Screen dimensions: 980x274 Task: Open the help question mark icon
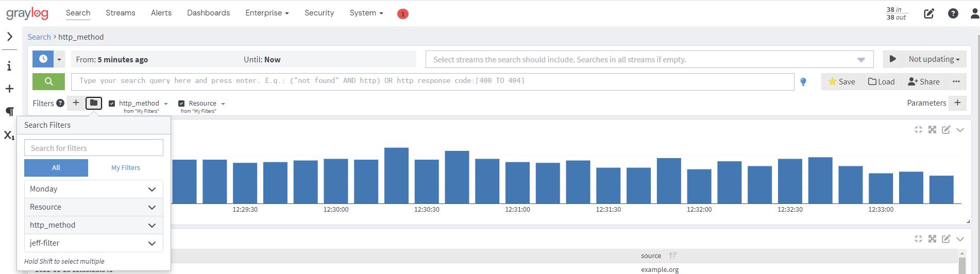tap(953, 13)
